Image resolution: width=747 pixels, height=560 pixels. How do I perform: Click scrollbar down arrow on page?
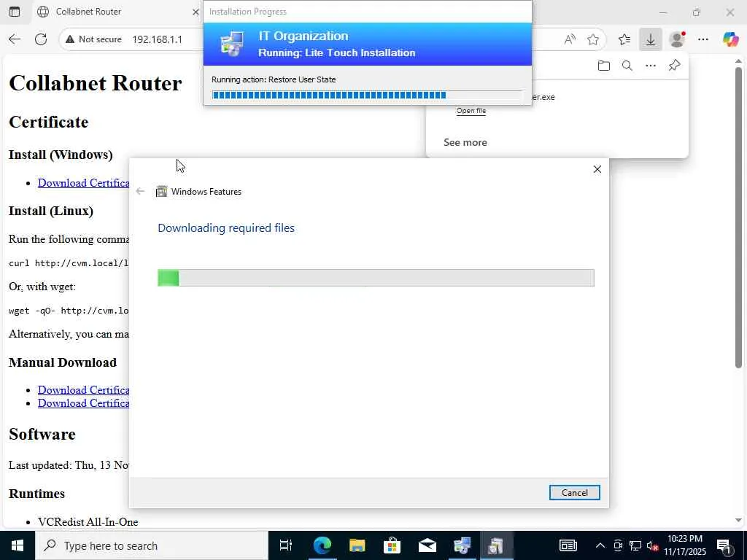point(738,521)
